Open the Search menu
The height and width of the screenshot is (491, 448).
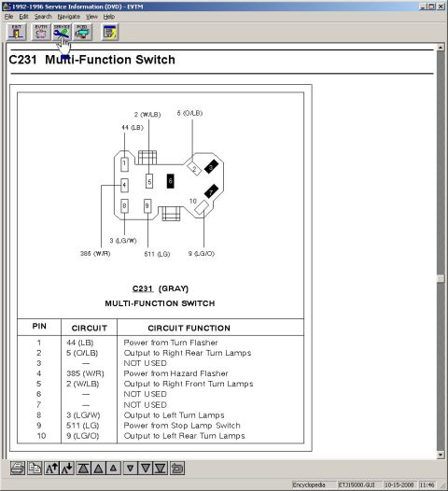coord(43,17)
